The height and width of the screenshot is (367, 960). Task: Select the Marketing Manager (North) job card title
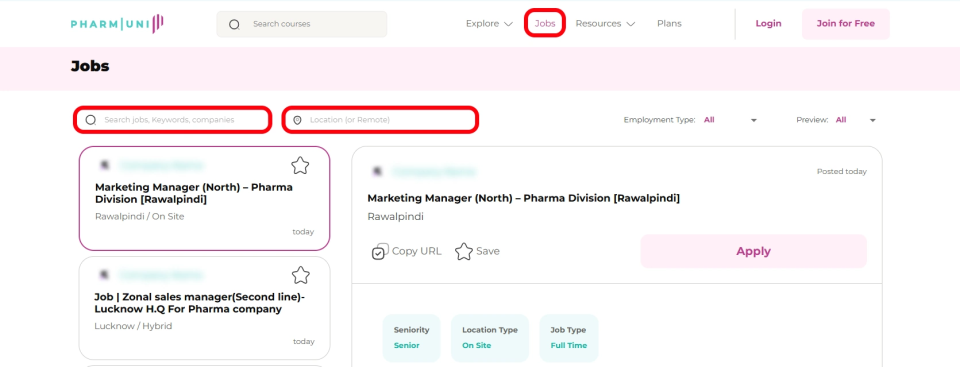pyautogui.click(x=193, y=193)
